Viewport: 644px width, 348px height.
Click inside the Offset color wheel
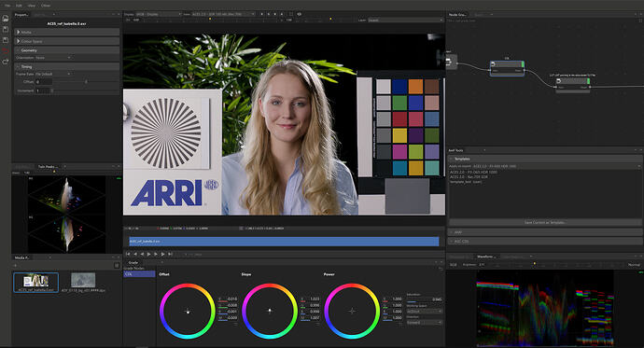click(188, 311)
